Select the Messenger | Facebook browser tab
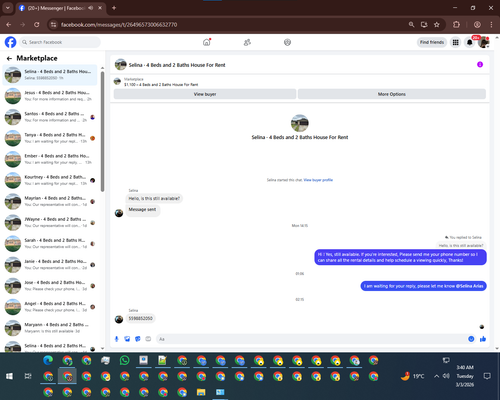The width and height of the screenshot is (500, 400). (60, 8)
